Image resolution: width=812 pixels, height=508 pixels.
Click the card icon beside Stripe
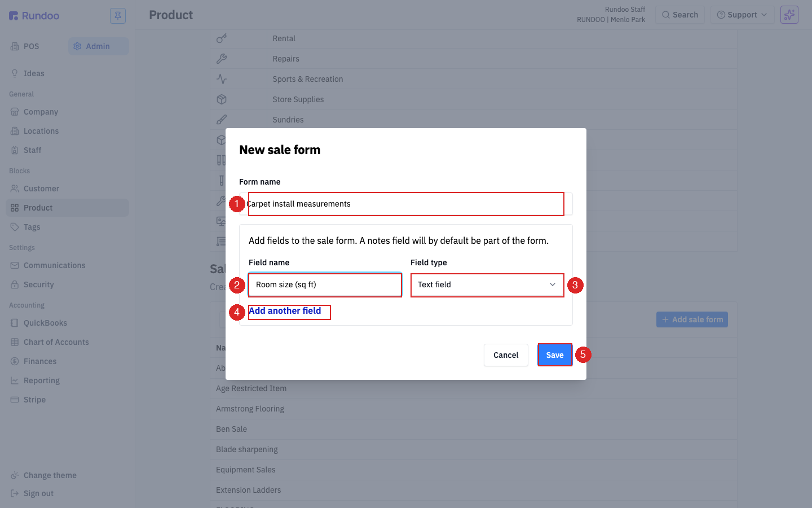pos(15,400)
